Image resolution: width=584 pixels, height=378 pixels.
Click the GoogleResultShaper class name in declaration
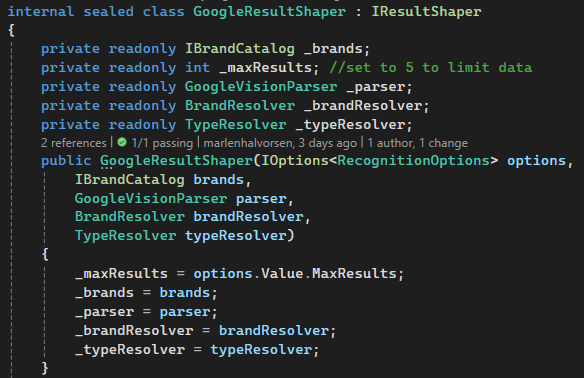(269, 12)
